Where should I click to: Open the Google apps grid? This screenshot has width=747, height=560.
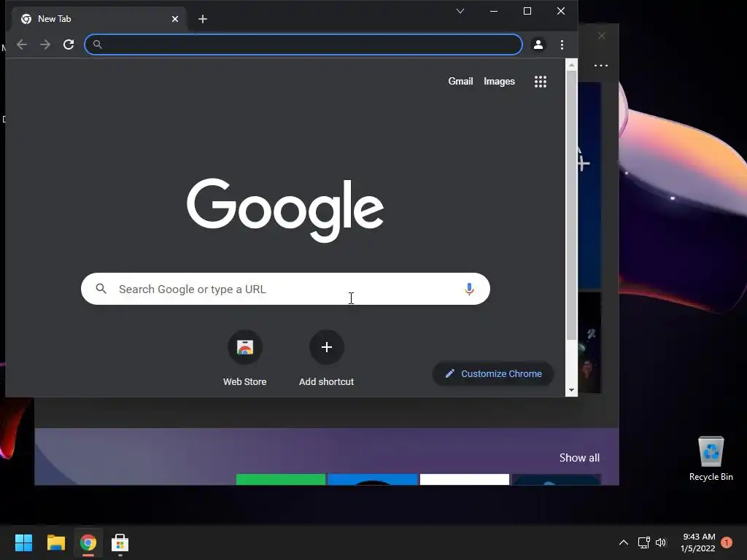(x=541, y=82)
